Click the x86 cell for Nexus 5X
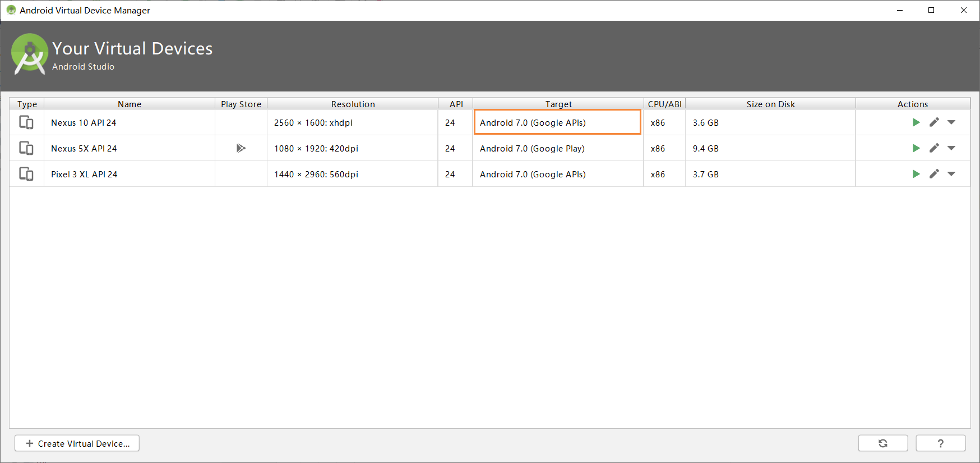980x463 pixels. pos(664,148)
